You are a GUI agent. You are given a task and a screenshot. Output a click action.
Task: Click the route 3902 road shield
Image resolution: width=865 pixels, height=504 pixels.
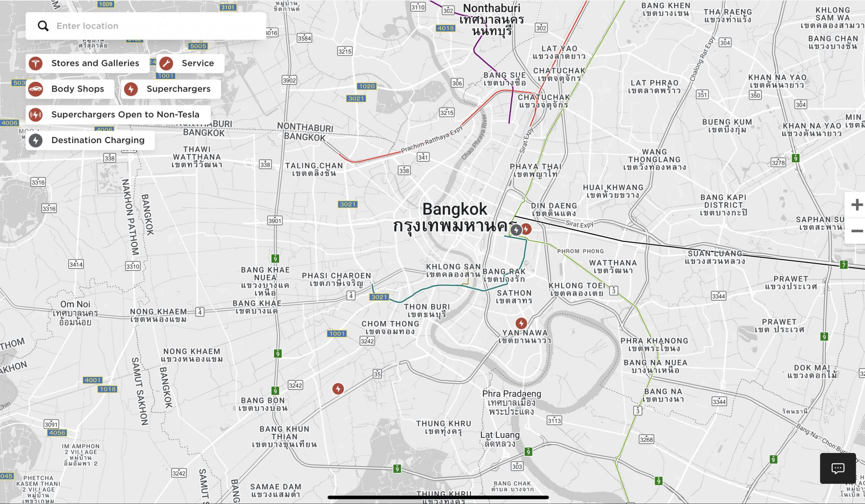click(289, 80)
